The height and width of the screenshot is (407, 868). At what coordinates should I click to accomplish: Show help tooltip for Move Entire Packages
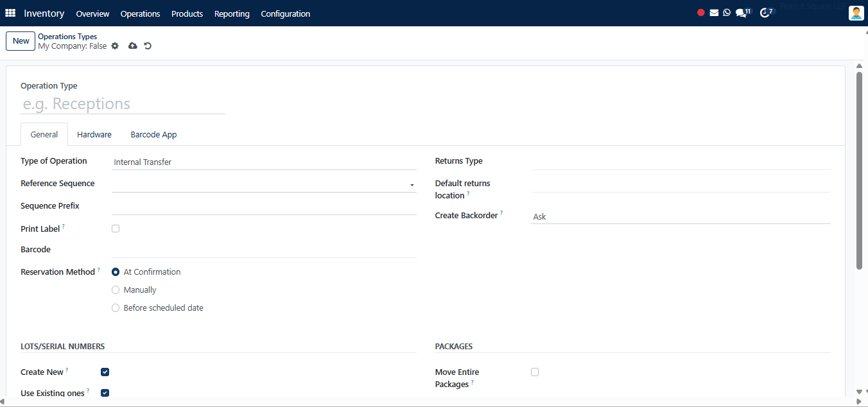click(x=473, y=382)
